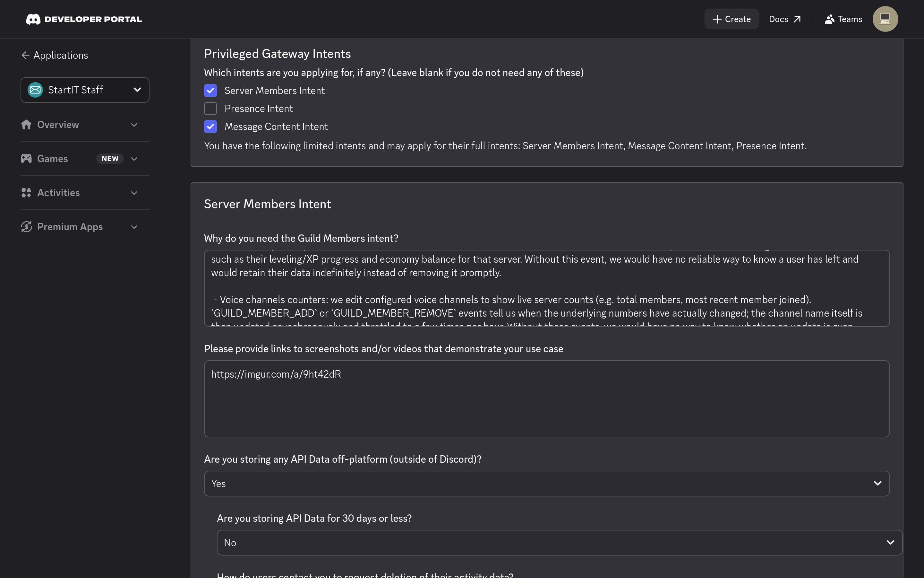Open the Premium Apps sidebar menu
924x578 pixels.
coord(85,227)
